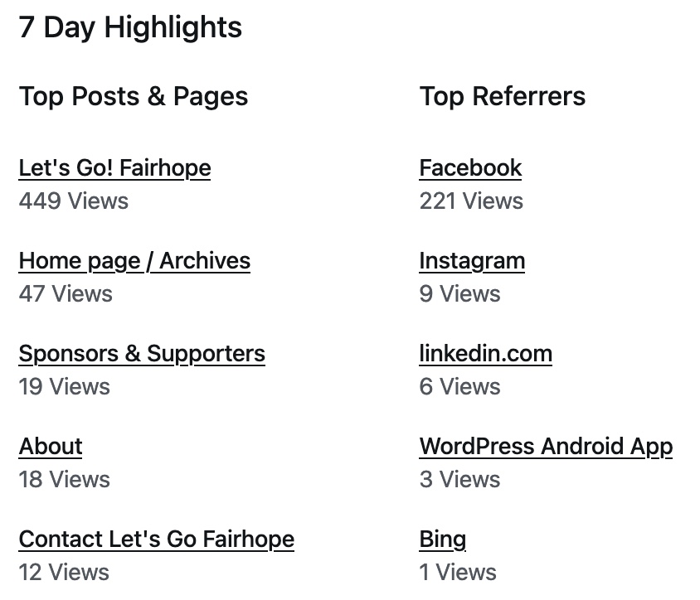700x600 pixels.
Task: Open the Bing referrer link
Action: (442, 540)
